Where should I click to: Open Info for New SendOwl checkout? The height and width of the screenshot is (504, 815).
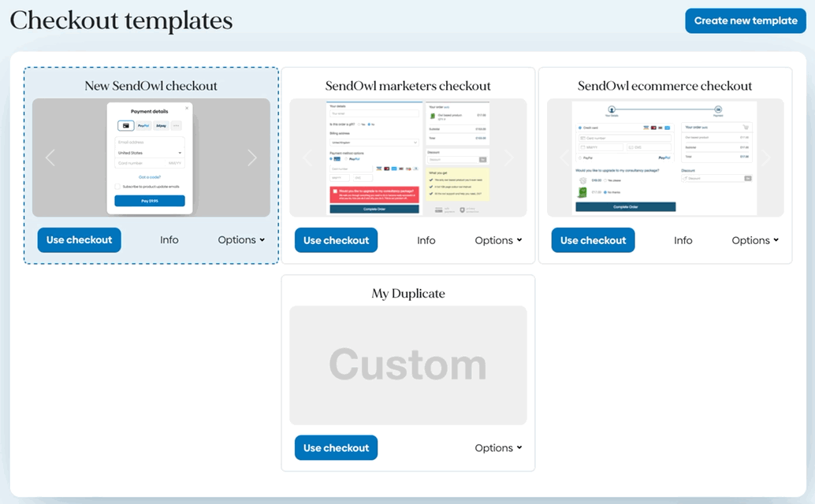coord(169,240)
